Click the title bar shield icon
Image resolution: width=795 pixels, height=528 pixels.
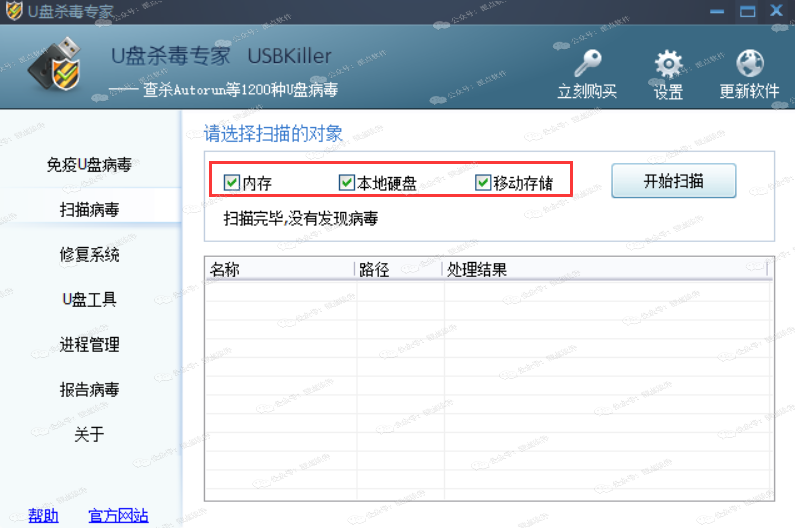(x=14, y=11)
